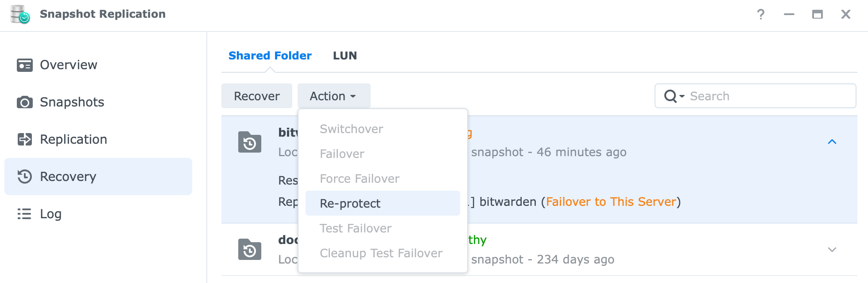868x283 pixels.
Task: Open the Overview sidebar icon
Action: [x=25, y=65]
